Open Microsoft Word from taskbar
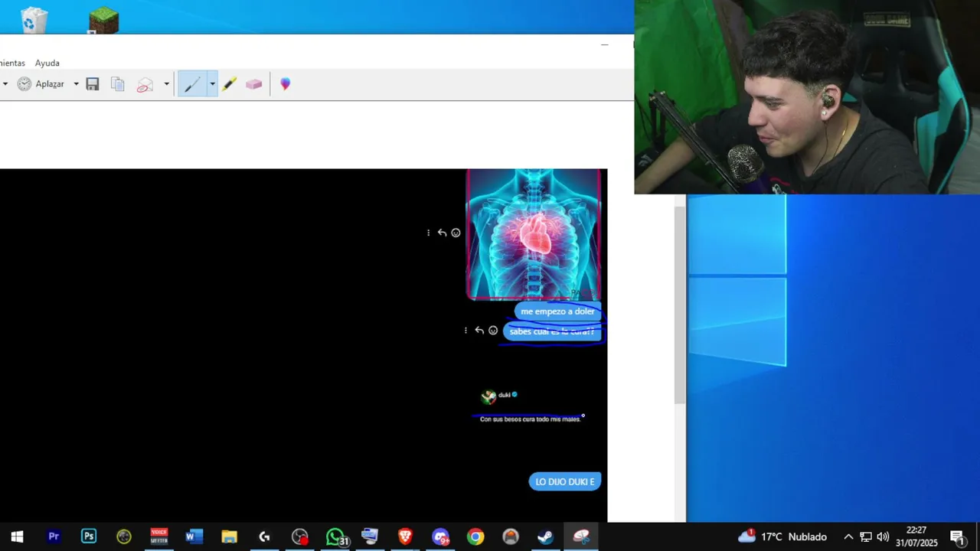This screenshot has width=980, height=551. click(194, 536)
